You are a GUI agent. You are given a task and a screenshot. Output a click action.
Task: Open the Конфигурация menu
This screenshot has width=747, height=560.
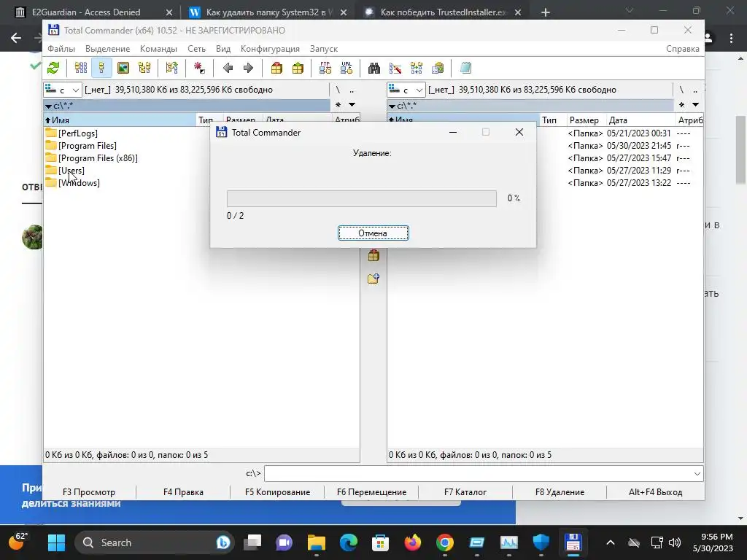pyautogui.click(x=270, y=49)
